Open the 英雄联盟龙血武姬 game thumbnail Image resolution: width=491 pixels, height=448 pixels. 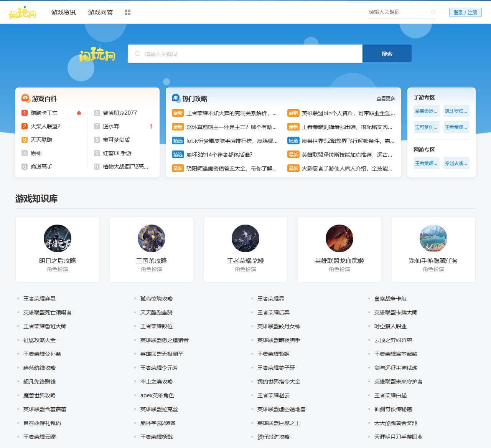[x=339, y=238]
